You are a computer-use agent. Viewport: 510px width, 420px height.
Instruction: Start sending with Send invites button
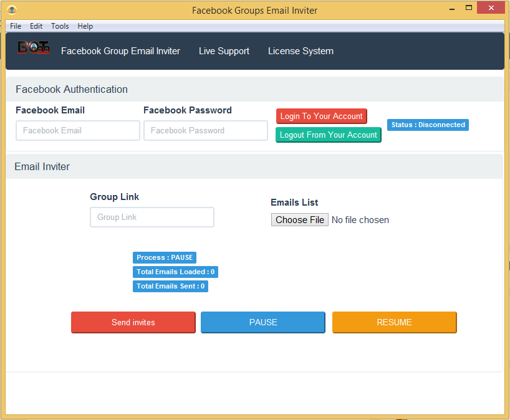133,322
